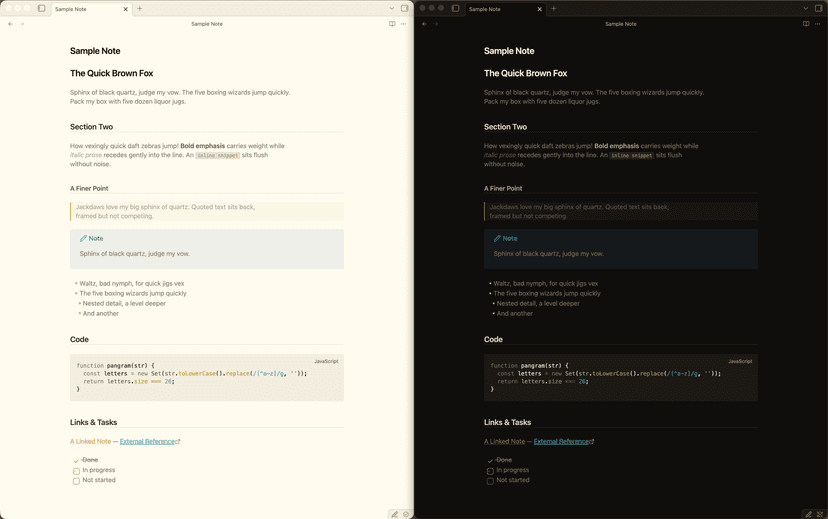This screenshot has height=519, width=828.
Task: Click the JavaScript code label in dark window
Action: (740, 362)
